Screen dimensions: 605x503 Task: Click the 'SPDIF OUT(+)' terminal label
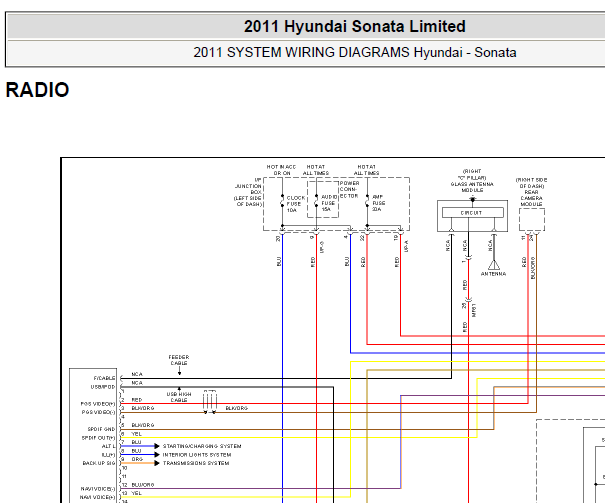98,438
